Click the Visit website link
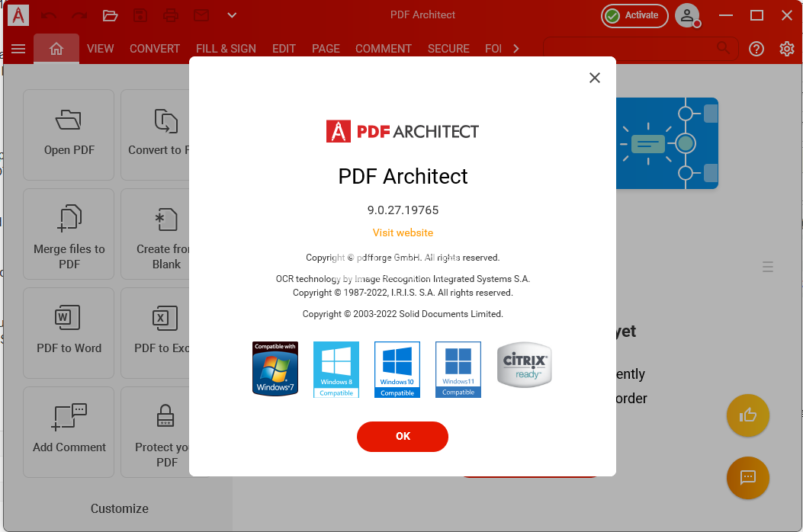This screenshot has width=803, height=532. 403,232
